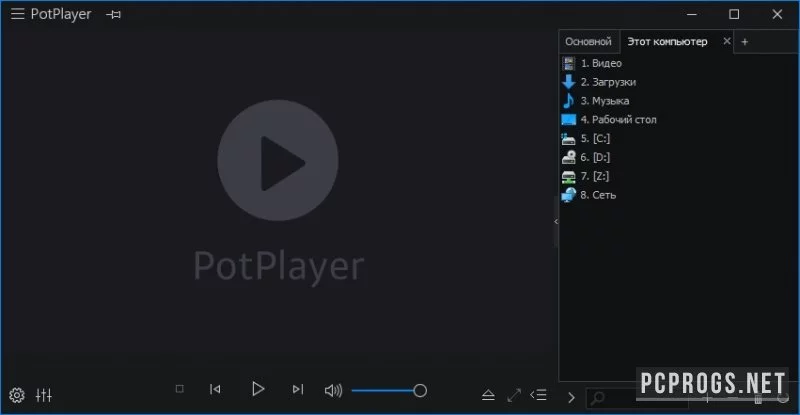800x415 pixels.
Task: Click the Сеть network globe icon
Action: tap(568, 195)
